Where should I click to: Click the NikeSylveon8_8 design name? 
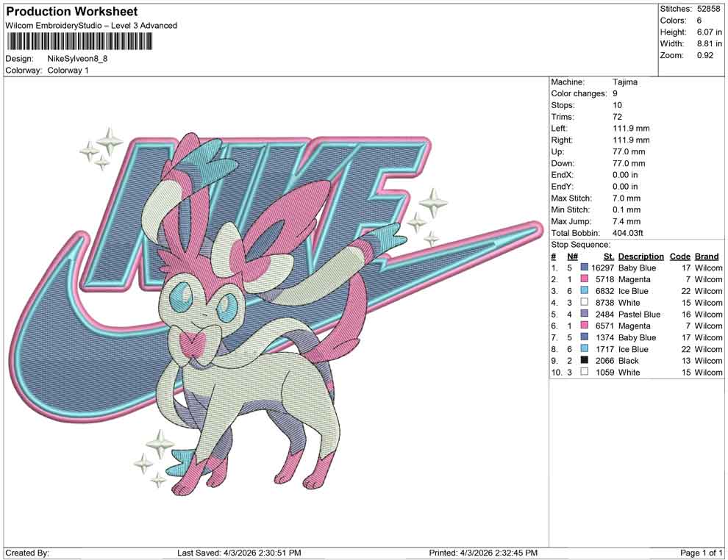coord(77,59)
